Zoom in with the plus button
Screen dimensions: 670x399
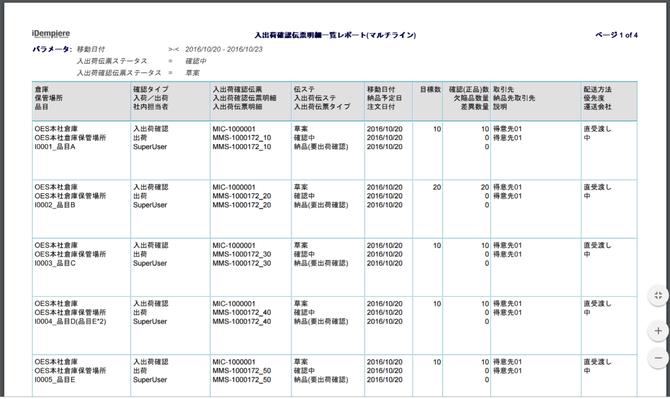tap(658, 331)
